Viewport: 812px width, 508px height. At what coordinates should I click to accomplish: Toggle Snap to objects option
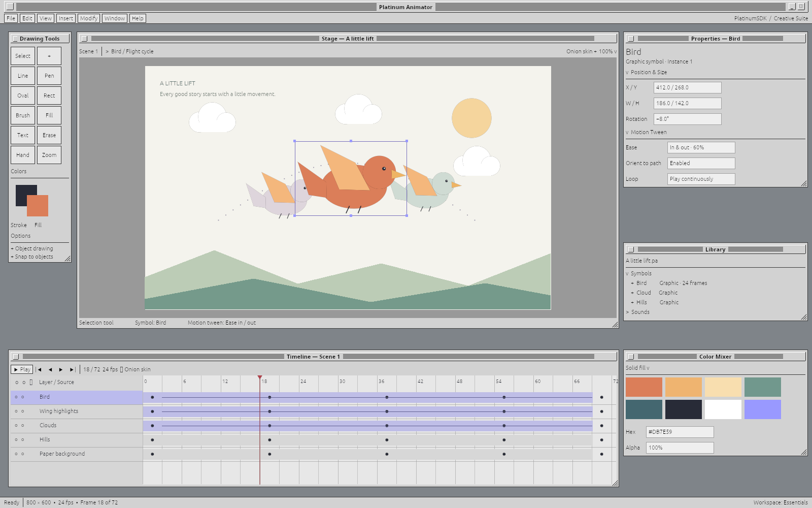pos(32,257)
